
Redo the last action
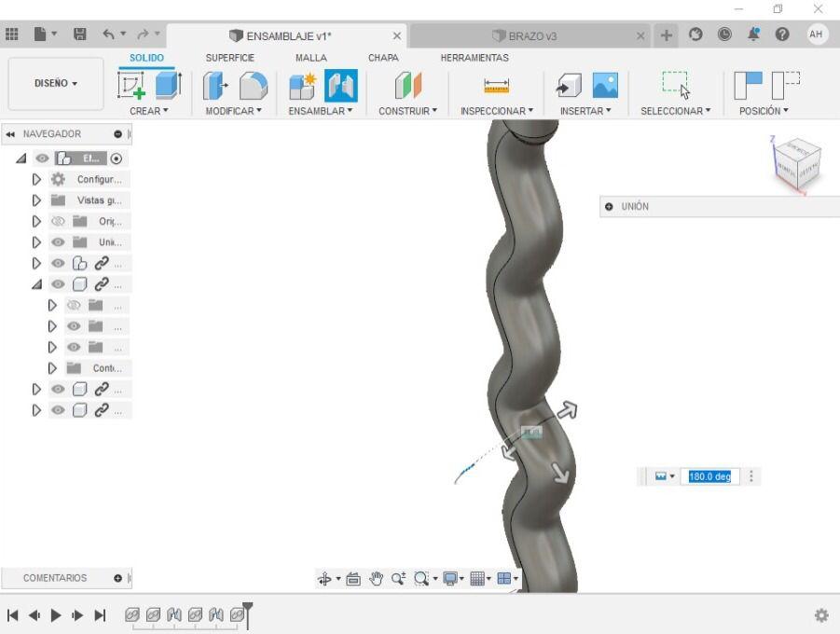pyautogui.click(x=143, y=34)
